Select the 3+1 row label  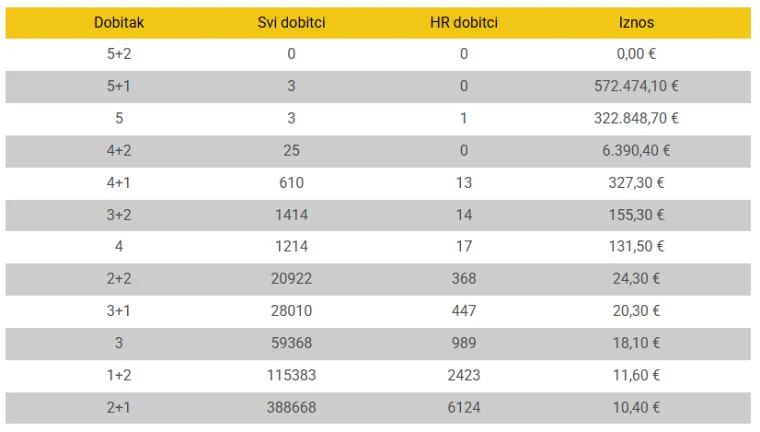point(119,311)
